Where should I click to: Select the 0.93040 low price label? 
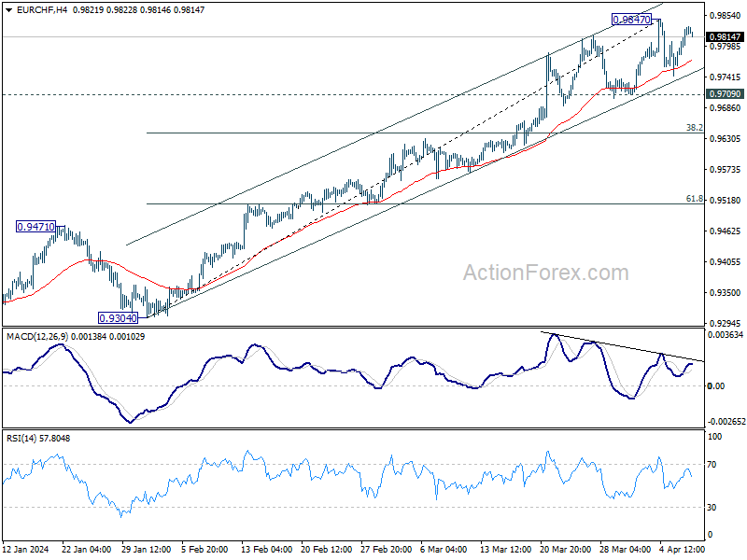118,317
